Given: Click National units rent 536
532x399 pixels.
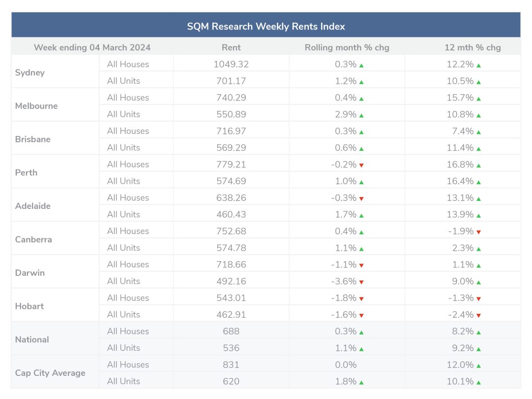Looking at the screenshot, I should tap(231, 348).
